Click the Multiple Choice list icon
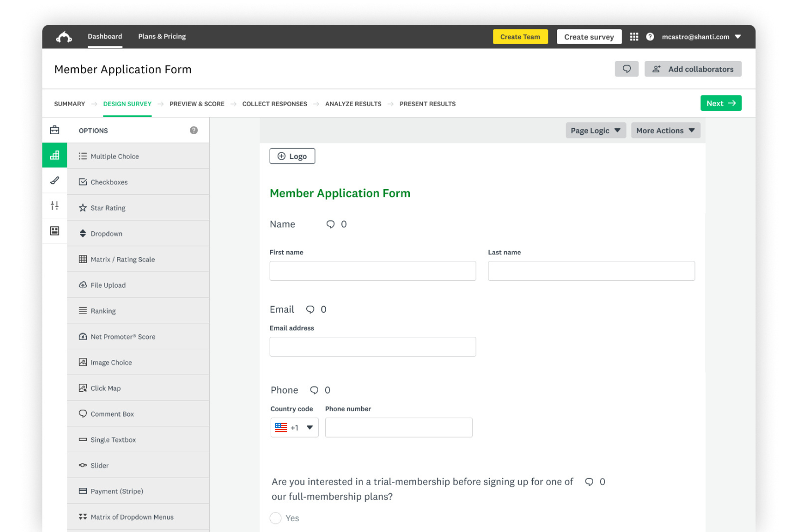Viewport: 798px width, 532px height. pyautogui.click(x=82, y=156)
